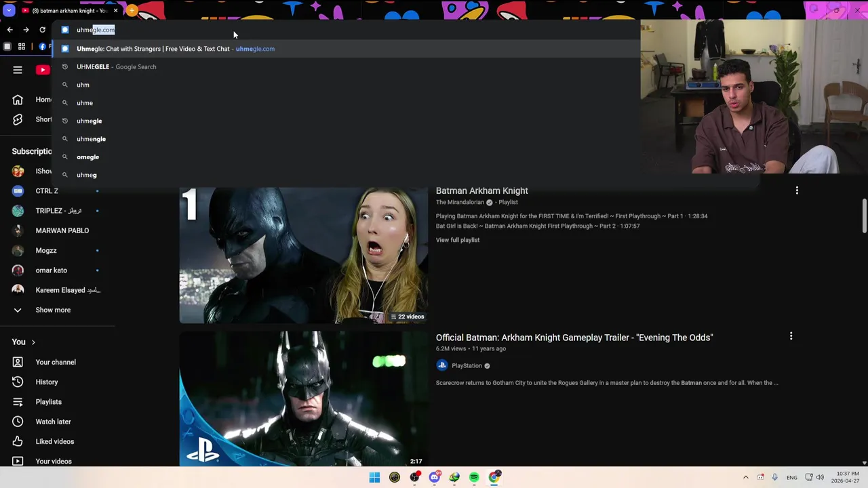The height and width of the screenshot is (488, 868).
Task: Visit the PlayStation channel link
Action: coord(467,366)
